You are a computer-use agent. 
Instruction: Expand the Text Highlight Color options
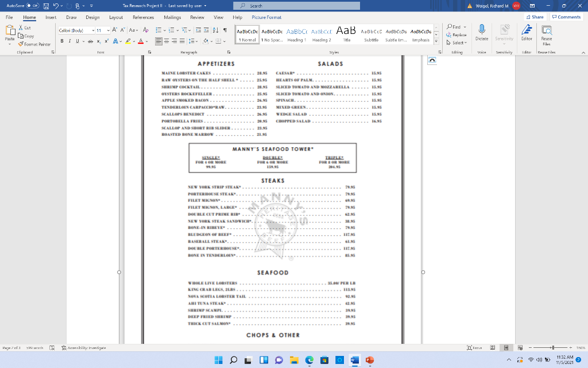click(134, 41)
